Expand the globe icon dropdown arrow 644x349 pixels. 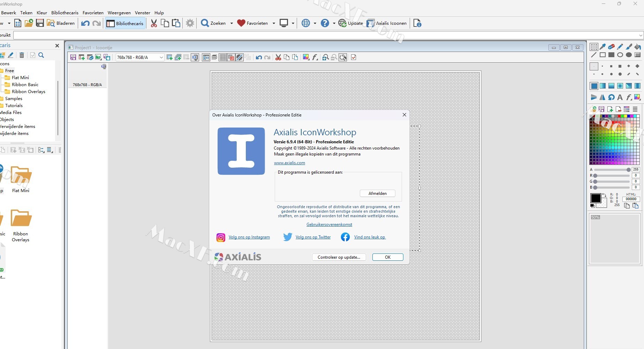click(315, 23)
